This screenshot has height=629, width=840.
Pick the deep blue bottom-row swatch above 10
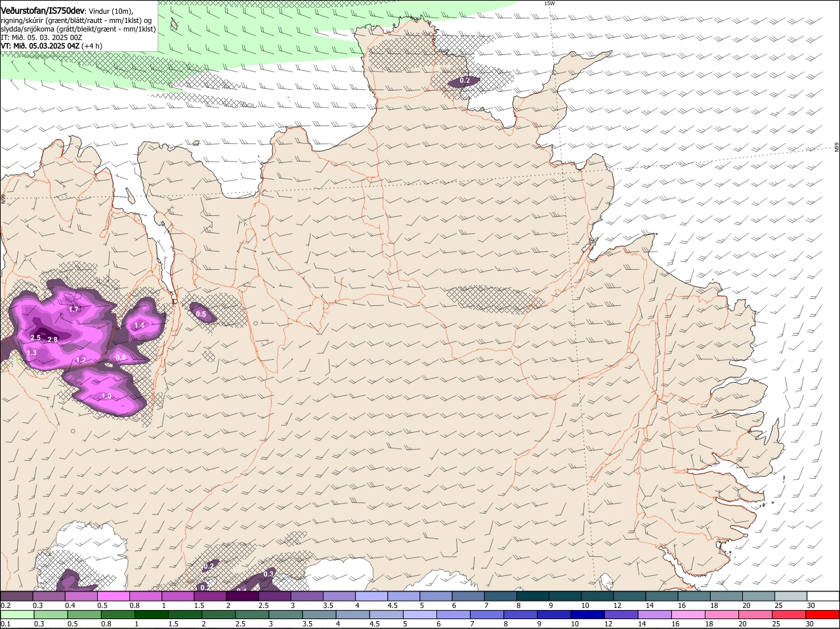coord(587,615)
